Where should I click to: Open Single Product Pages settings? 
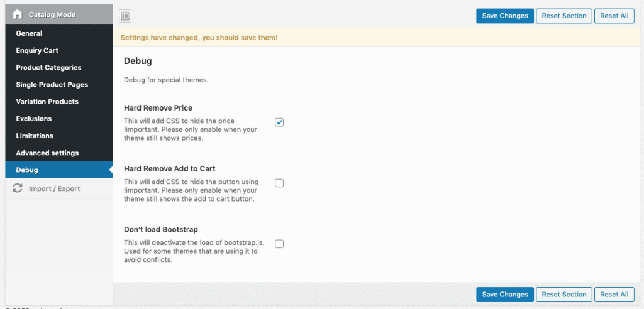52,84
